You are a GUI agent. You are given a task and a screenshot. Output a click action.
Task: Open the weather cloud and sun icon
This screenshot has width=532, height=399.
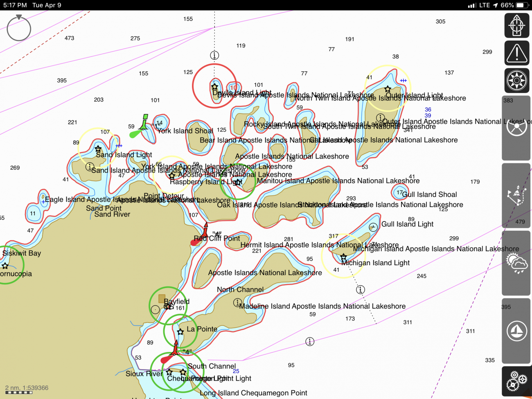tap(516, 263)
